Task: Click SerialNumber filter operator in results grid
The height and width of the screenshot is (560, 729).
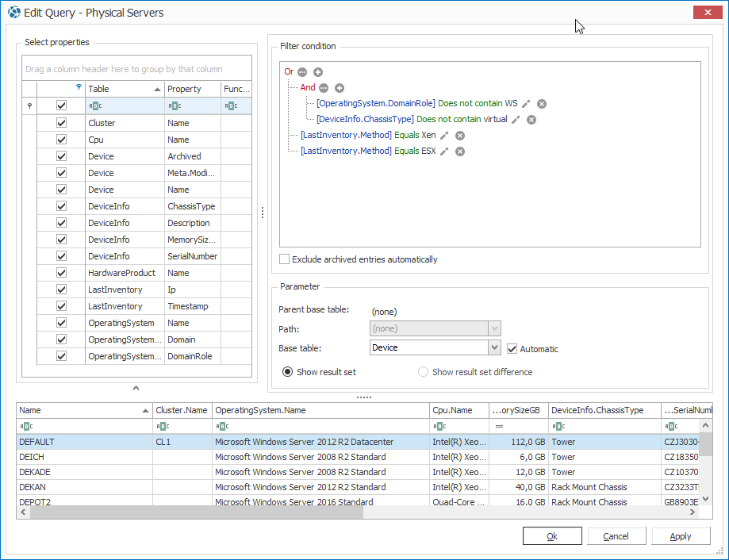Action: point(671,426)
